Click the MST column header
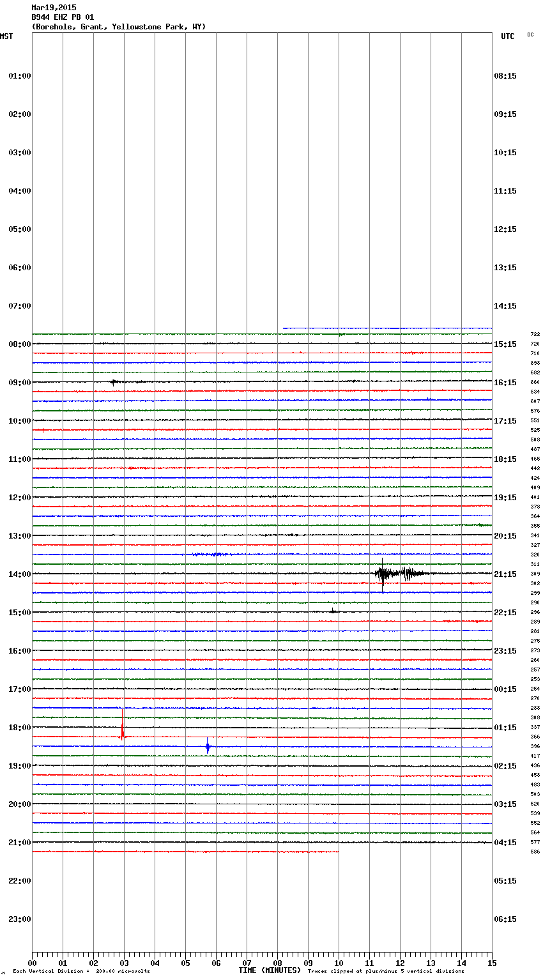Viewport: 543px width, 980px height. point(6,36)
